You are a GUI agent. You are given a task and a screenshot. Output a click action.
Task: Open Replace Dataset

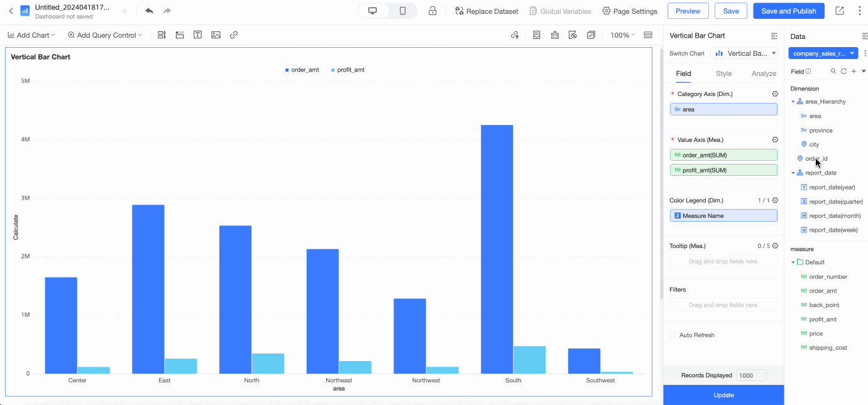(x=486, y=11)
